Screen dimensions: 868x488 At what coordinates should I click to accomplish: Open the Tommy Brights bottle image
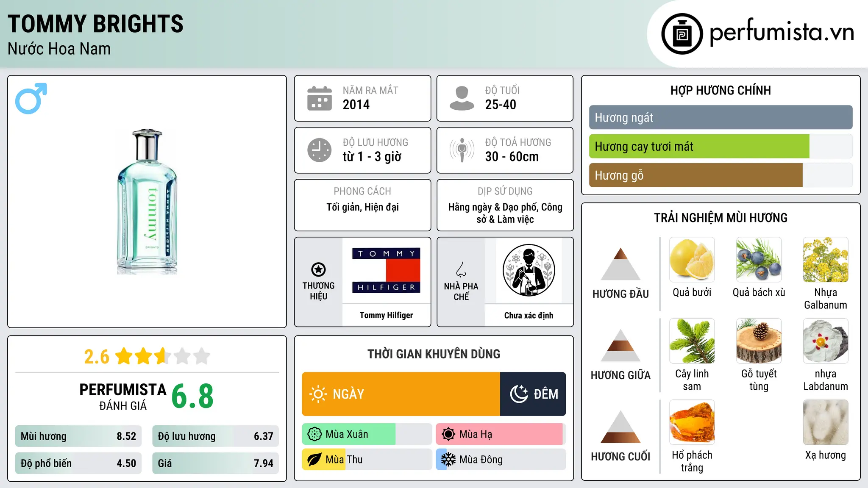pos(147,202)
